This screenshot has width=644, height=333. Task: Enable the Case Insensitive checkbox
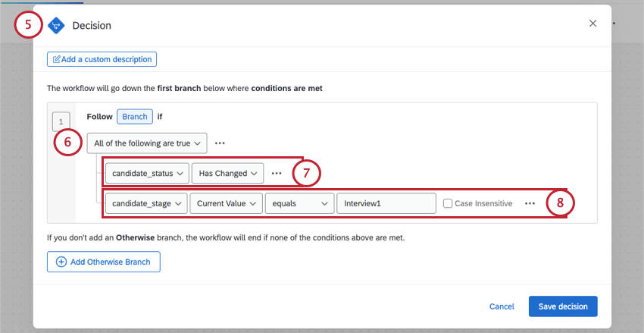click(448, 203)
